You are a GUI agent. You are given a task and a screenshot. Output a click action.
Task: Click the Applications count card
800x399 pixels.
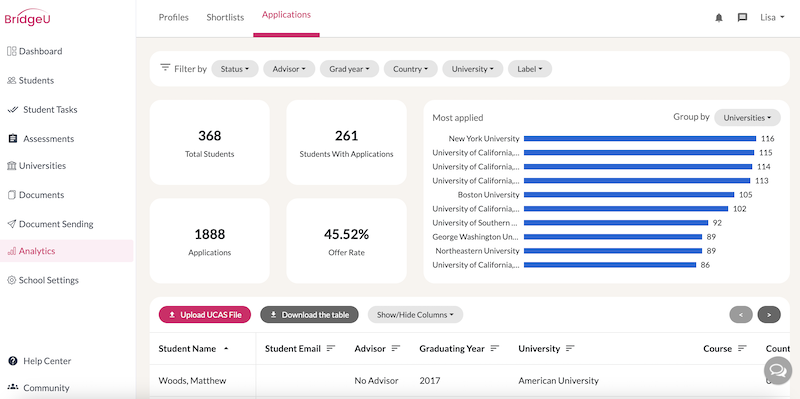click(210, 241)
